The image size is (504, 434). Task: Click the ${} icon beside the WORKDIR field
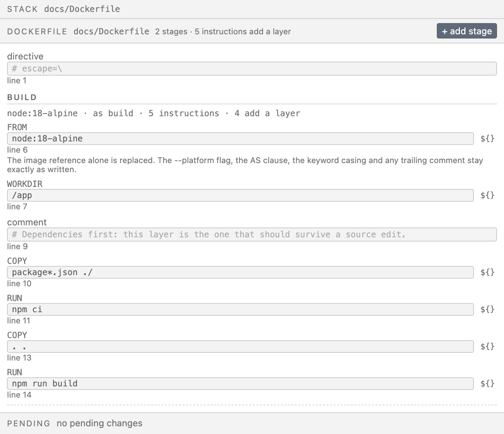pos(487,195)
